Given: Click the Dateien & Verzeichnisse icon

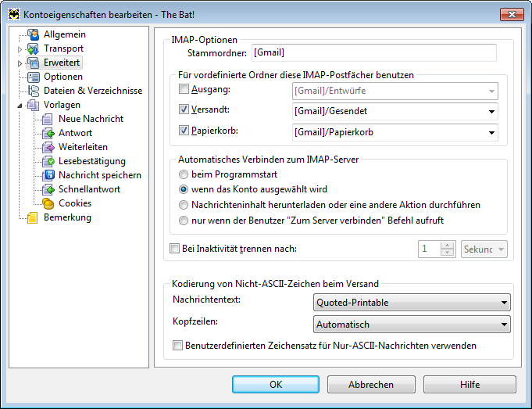Looking at the screenshot, I should tap(34, 91).
